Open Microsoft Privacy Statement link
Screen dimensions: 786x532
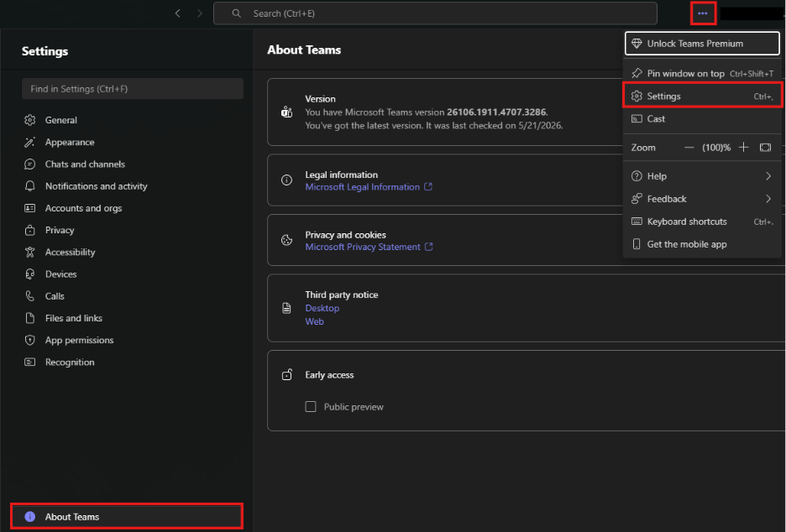coord(363,247)
